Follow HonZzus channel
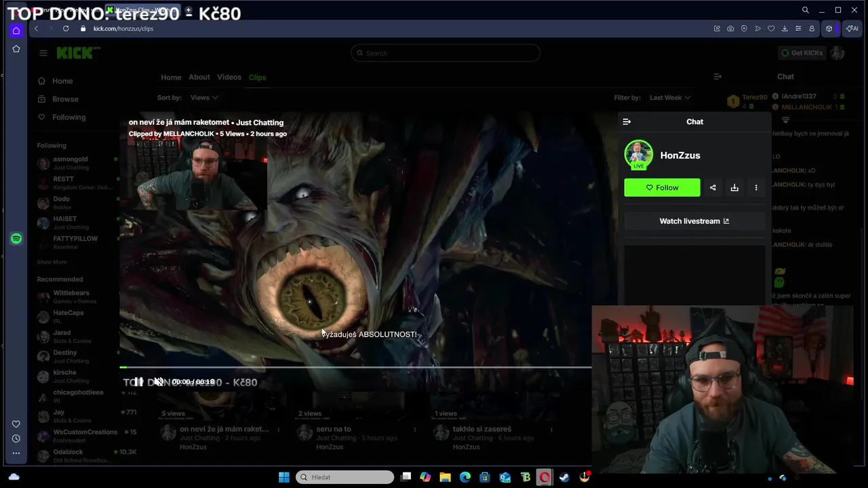The height and width of the screenshot is (488, 868). (x=662, y=188)
